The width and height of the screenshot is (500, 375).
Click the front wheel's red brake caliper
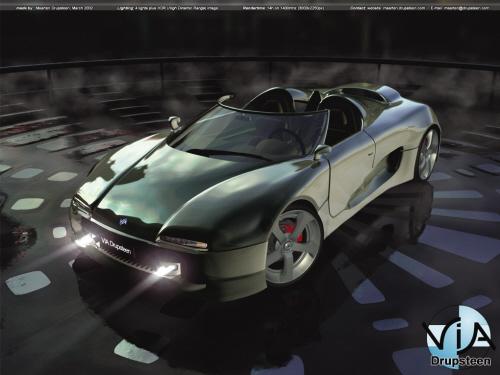click(293, 233)
